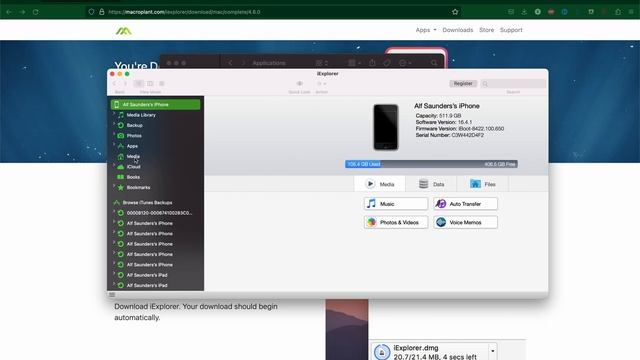Viewport: 640px width, 360px height.
Task: Click the iExplorer forward arrow
Action: pos(125,84)
